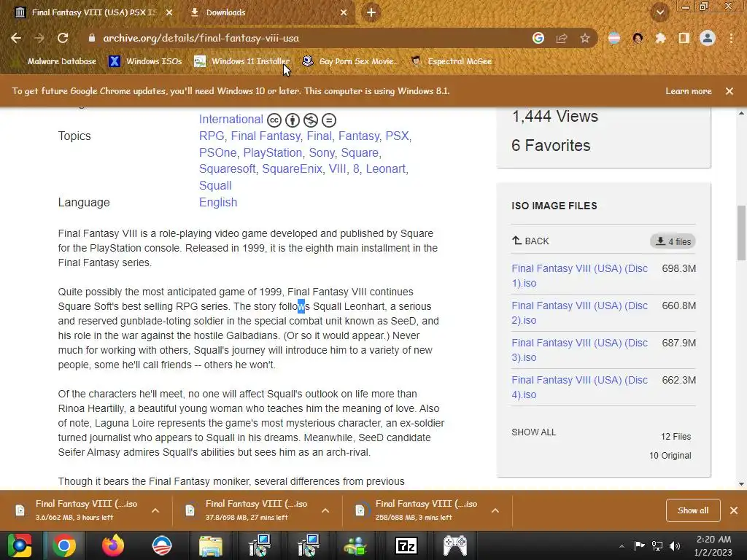Open the International license link
The image size is (747, 560).
pos(231,119)
